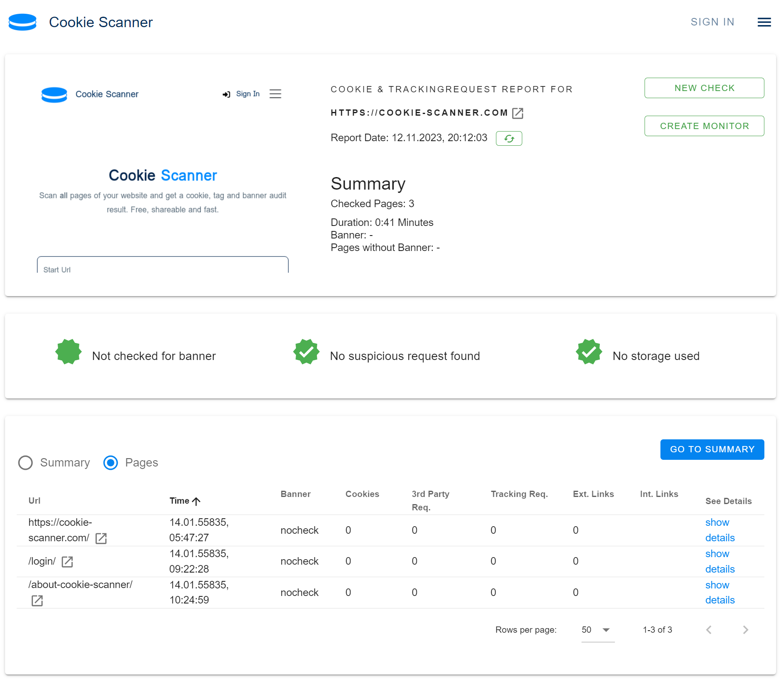The height and width of the screenshot is (687, 784).
Task: Select the Pages radio button
Action: coord(111,463)
